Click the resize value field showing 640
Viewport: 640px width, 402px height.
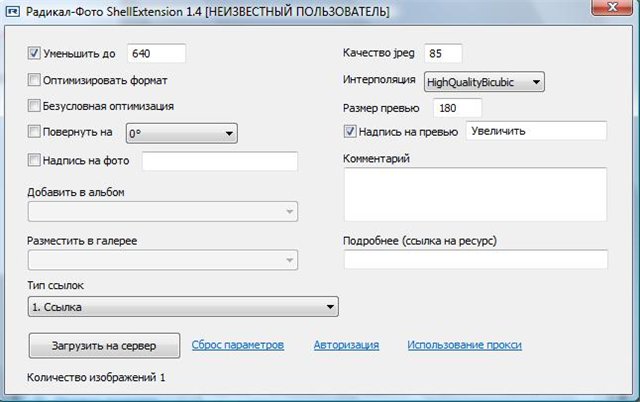click(x=157, y=53)
